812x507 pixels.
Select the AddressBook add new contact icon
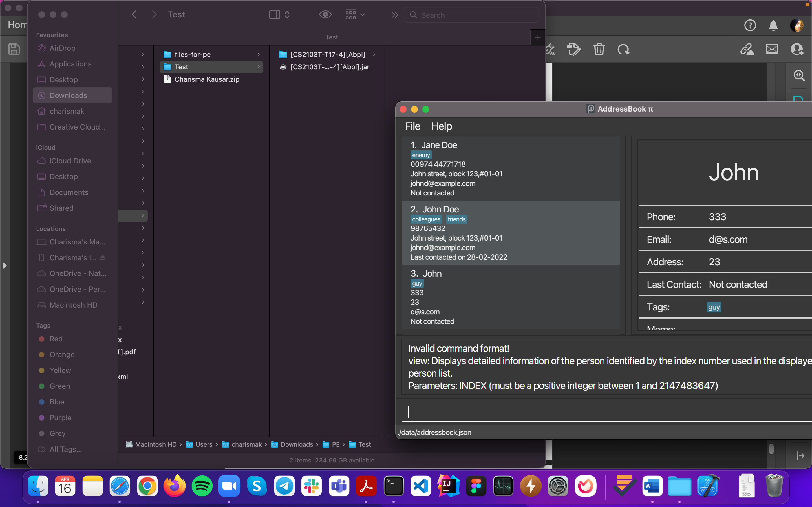click(798, 49)
